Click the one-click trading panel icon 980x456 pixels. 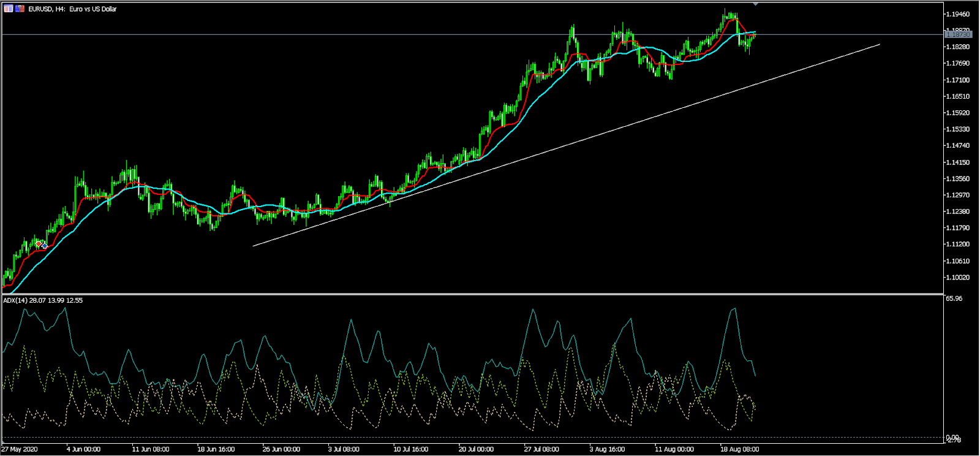(9, 9)
